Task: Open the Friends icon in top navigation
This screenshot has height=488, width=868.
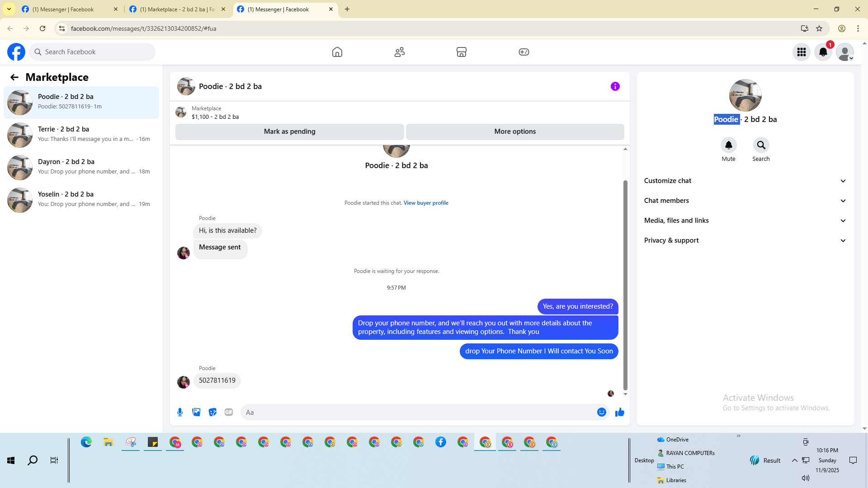Action: 400,52
